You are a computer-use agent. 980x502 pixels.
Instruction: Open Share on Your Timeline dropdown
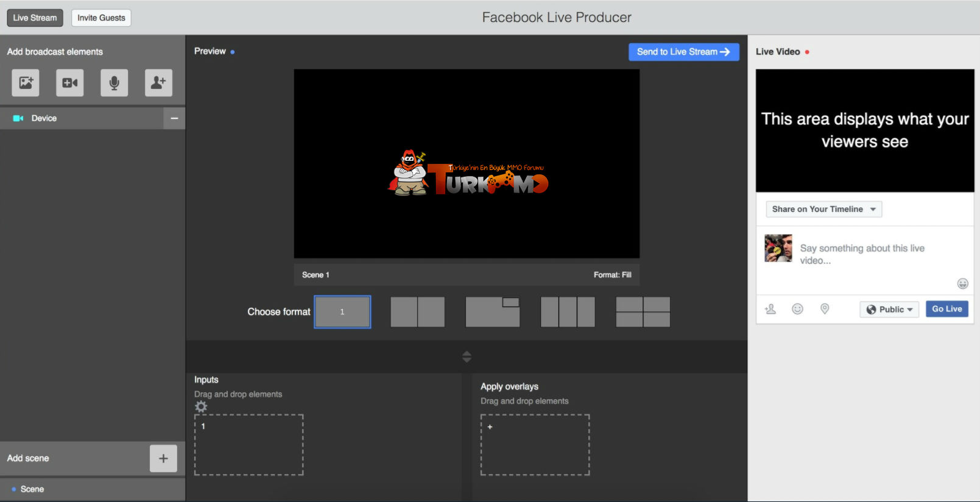pos(824,209)
